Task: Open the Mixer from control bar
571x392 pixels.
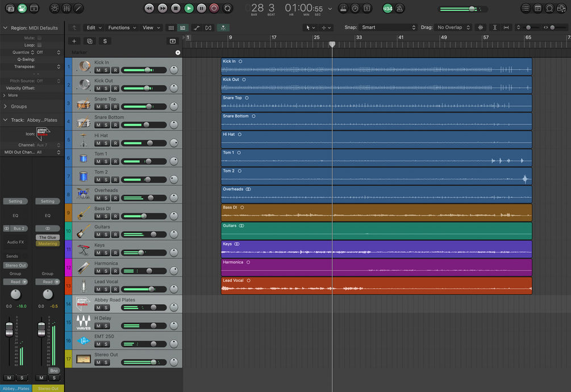Action: (66, 9)
